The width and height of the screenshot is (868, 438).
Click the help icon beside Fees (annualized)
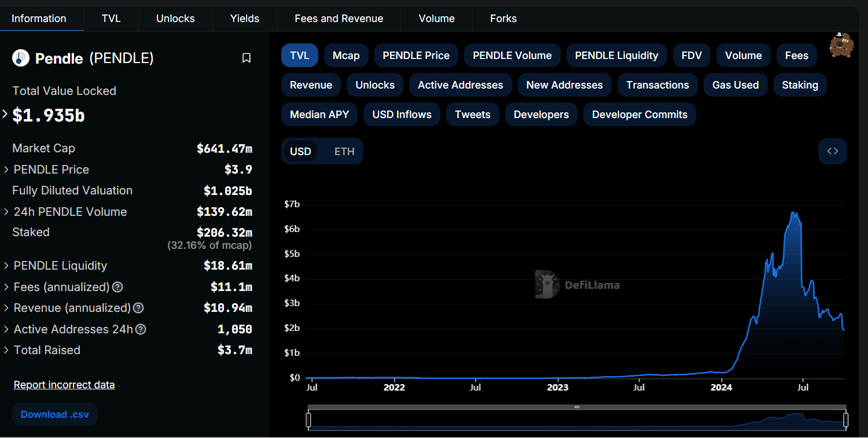[117, 287]
